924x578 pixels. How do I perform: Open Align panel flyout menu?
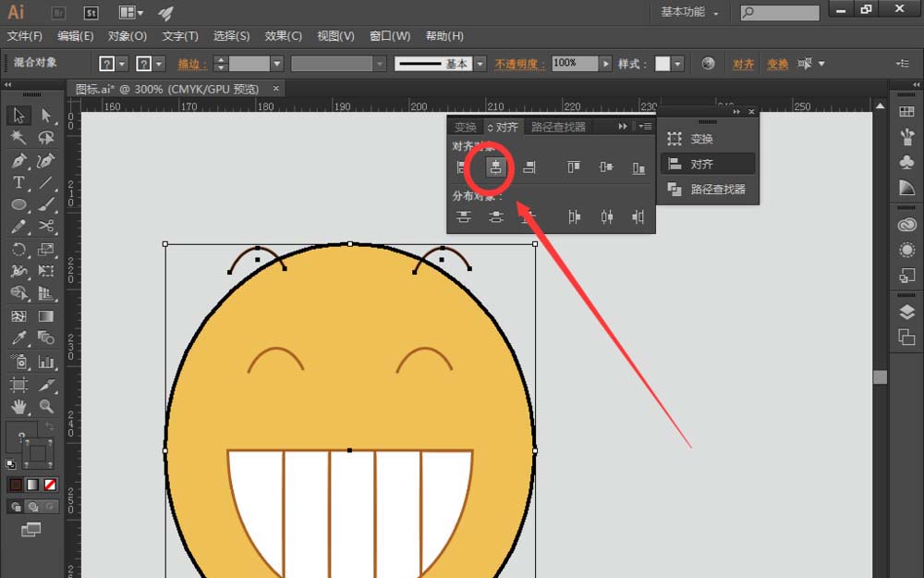645,126
